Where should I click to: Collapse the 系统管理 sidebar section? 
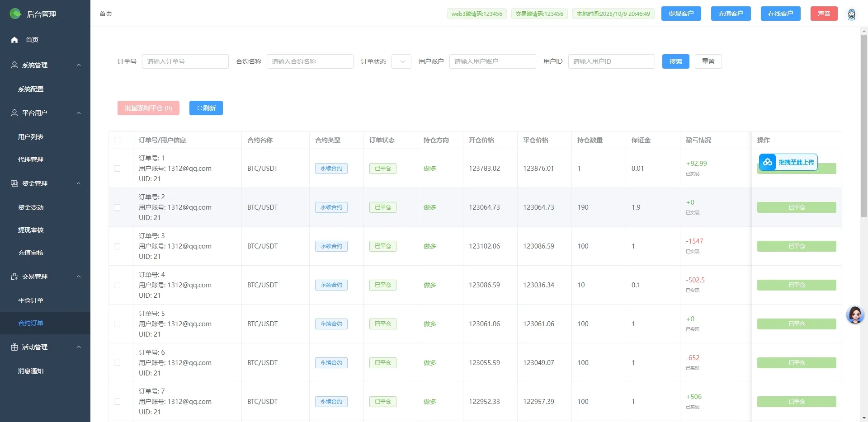click(79, 65)
